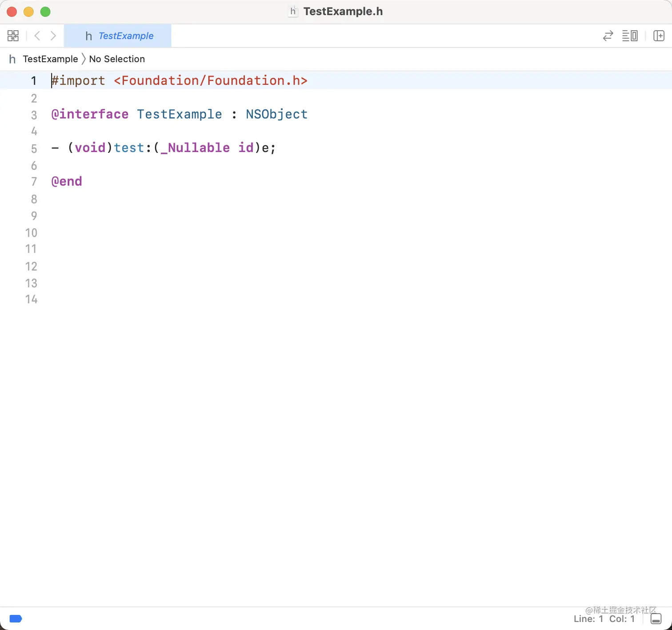This screenshot has height=630, width=672.
Task: Zoom the window with the green button
Action: tap(45, 12)
